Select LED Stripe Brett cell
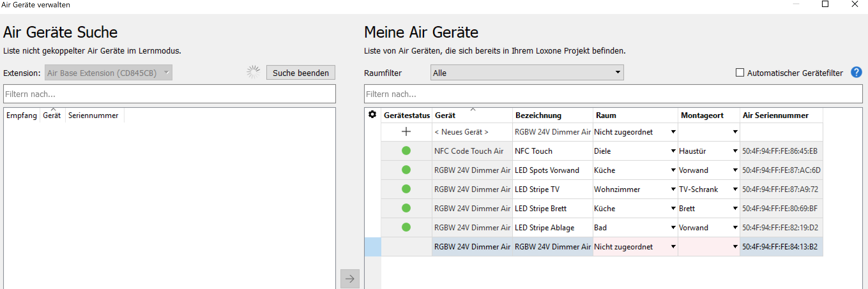 [x=552, y=209]
